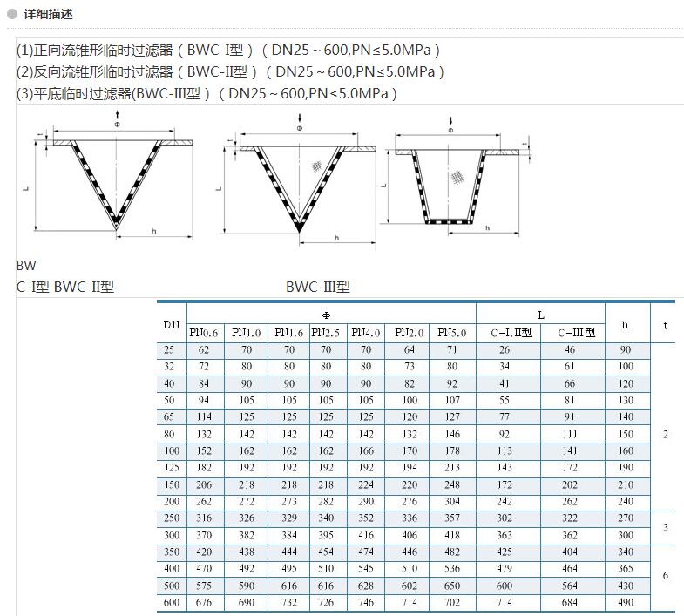The image size is (684, 616).
Task: Select the PN5.0 column header
Action: [452, 333]
